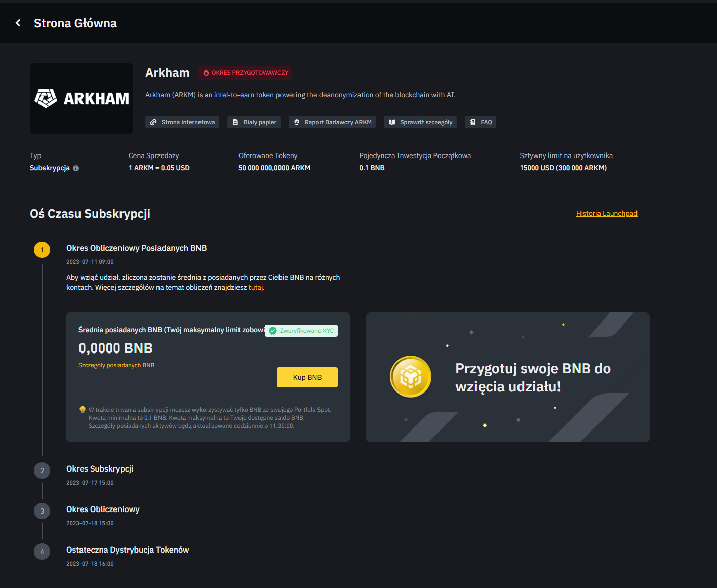Screen dimensions: 717x588
Task: Click the Sprawdź szczegóły button
Action: coord(420,122)
